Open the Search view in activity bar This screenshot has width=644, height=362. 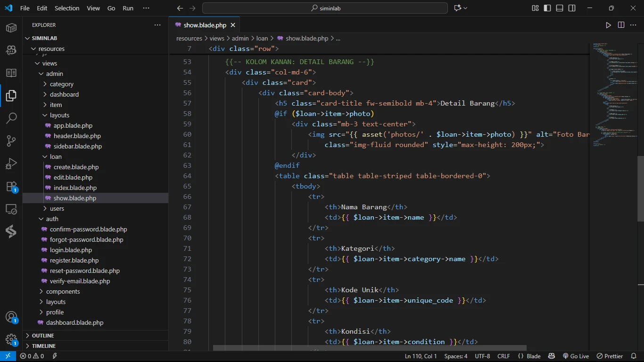(11, 118)
